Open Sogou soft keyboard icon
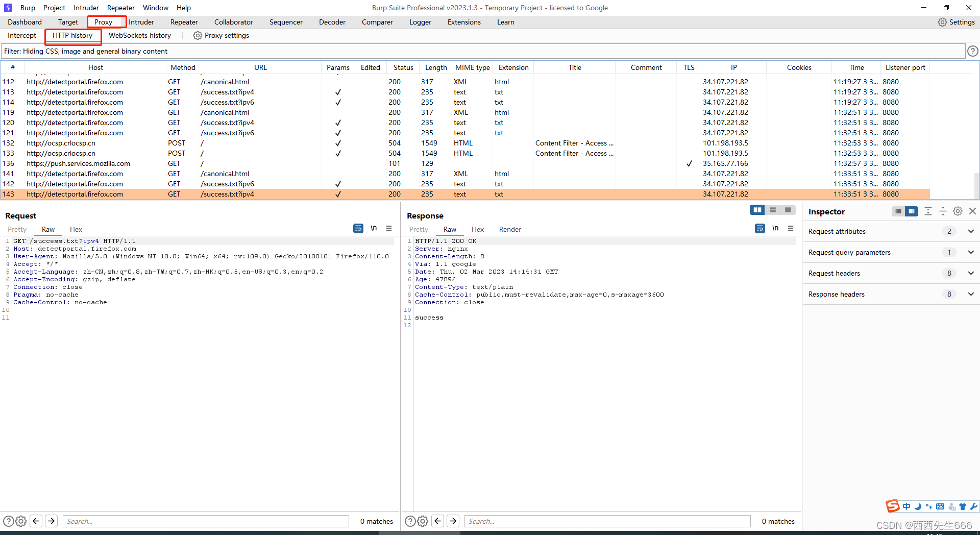The image size is (980, 535). 940,506
